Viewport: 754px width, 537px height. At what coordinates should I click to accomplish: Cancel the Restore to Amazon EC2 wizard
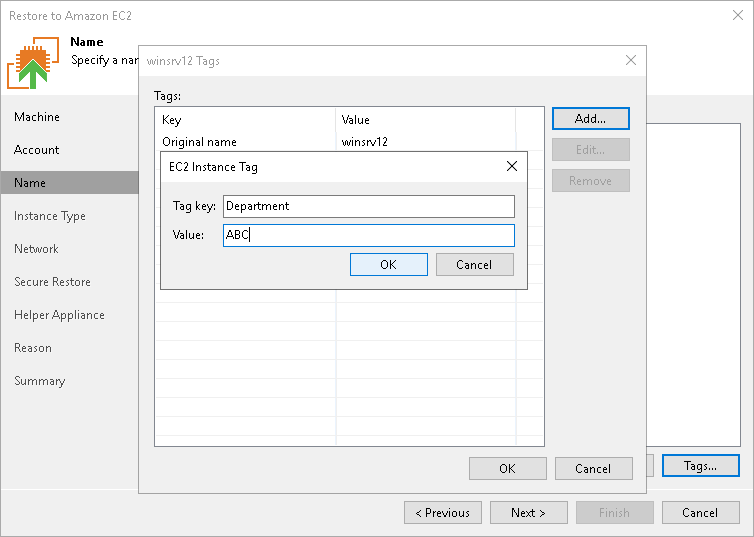(x=701, y=512)
